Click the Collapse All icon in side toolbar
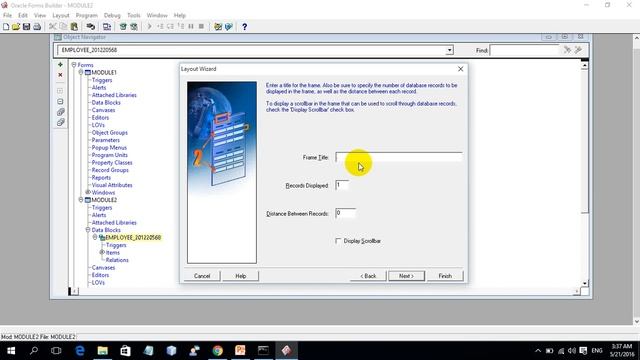 (60, 122)
